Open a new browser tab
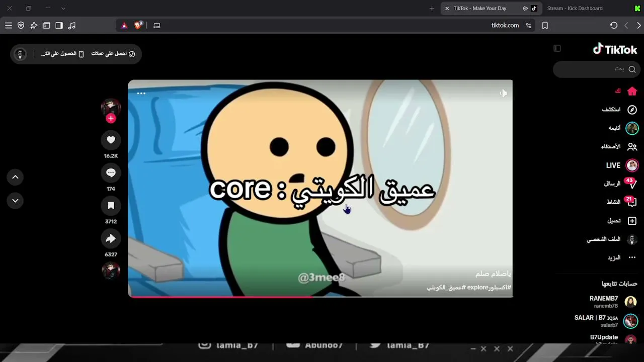The image size is (644, 362). [x=432, y=9]
